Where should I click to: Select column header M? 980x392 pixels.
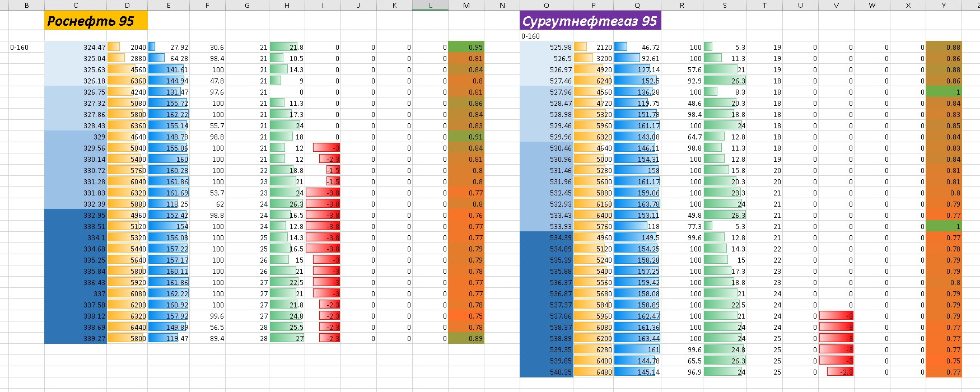click(466, 5)
